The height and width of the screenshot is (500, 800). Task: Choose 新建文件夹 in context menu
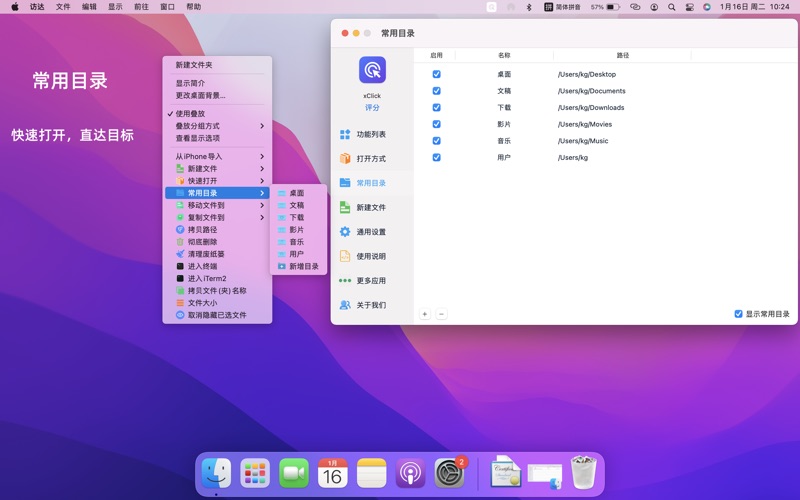[217, 65]
